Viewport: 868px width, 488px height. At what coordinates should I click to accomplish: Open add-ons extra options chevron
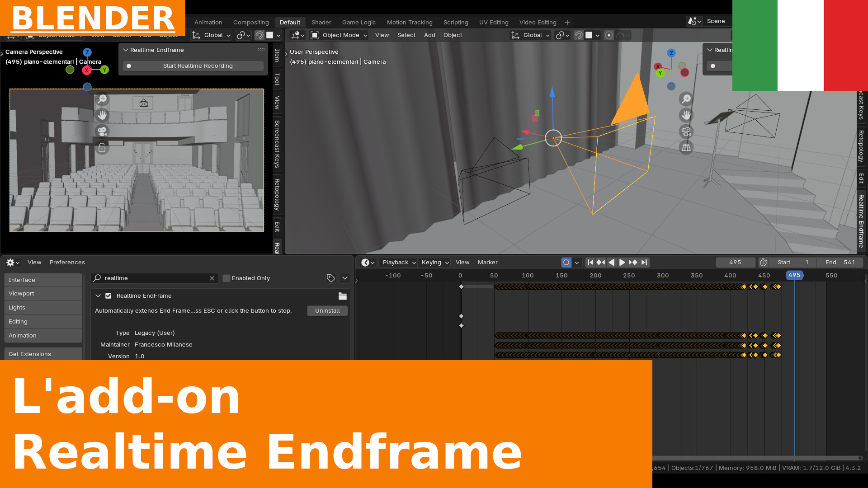tap(345, 278)
